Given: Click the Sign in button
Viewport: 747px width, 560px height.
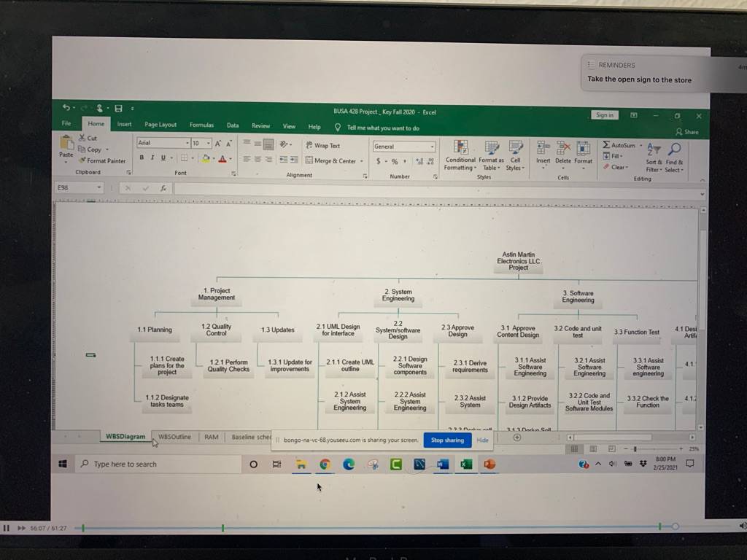Looking at the screenshot, I should pyautogui.click(x=605, y=115).
